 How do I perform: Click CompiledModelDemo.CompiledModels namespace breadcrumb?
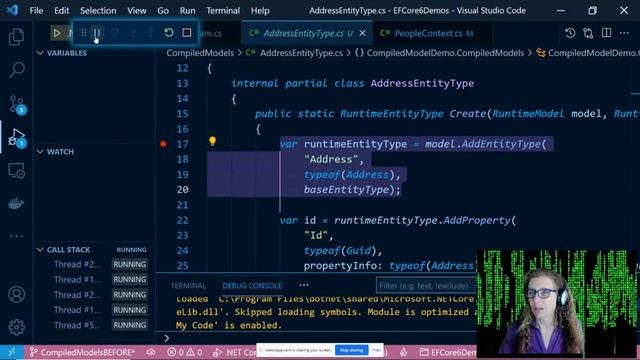[445, 53]
